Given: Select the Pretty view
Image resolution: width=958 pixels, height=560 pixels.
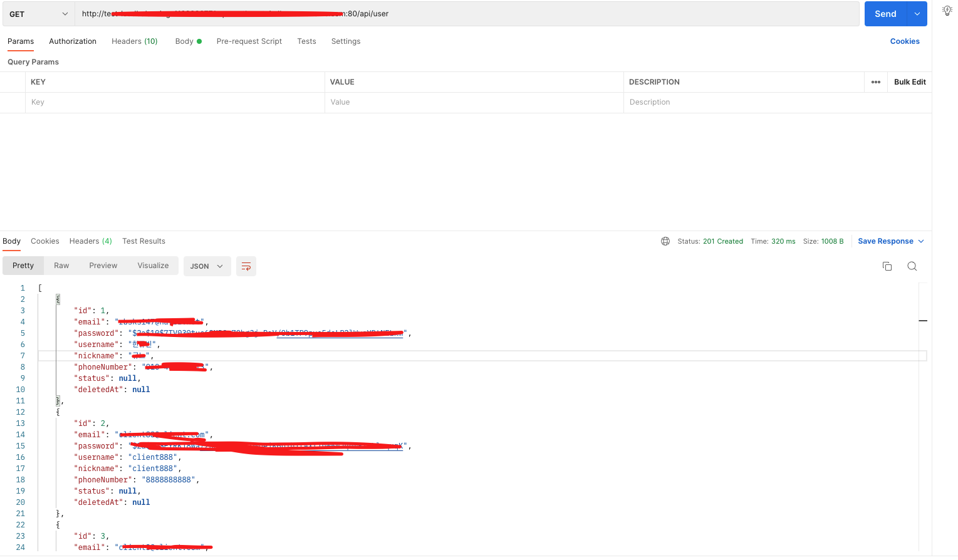Looking at the screenshot, I should click(x=23, y=266).
